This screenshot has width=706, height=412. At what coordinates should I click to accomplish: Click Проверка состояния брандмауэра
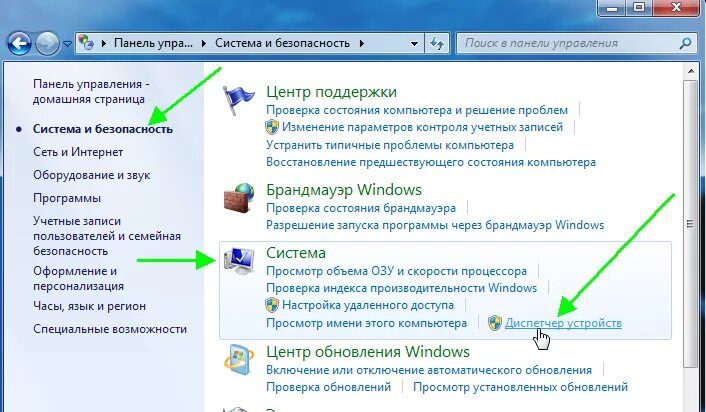361,208
